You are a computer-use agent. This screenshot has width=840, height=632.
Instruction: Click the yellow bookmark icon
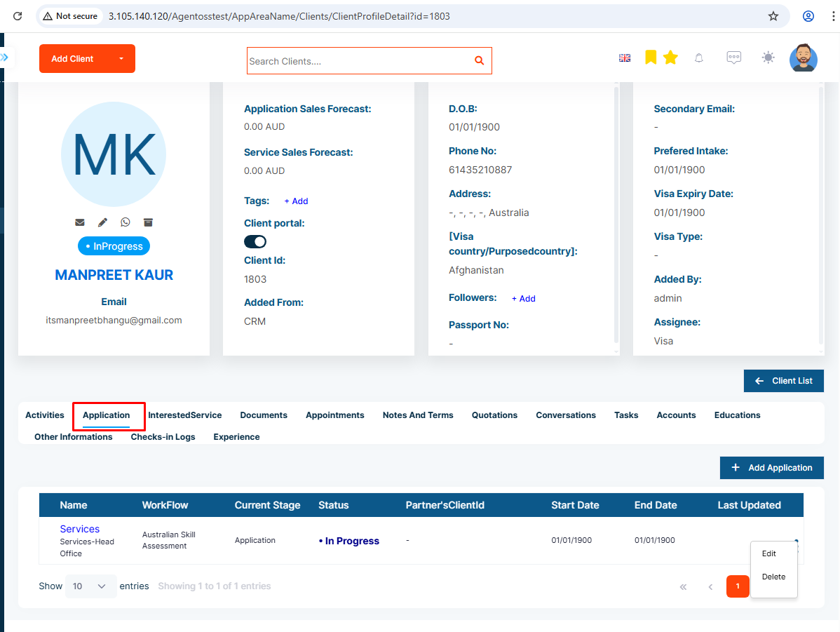coord(651,58)
